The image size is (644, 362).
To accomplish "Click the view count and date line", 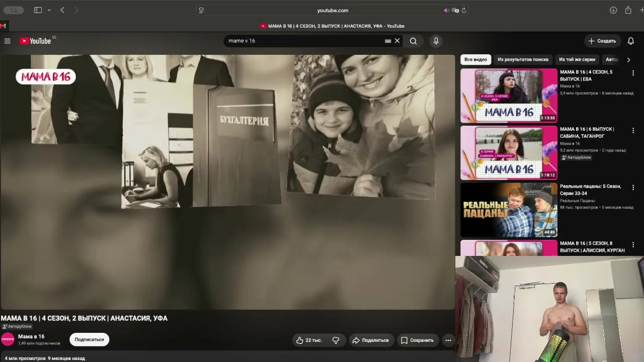I will 45,358.
